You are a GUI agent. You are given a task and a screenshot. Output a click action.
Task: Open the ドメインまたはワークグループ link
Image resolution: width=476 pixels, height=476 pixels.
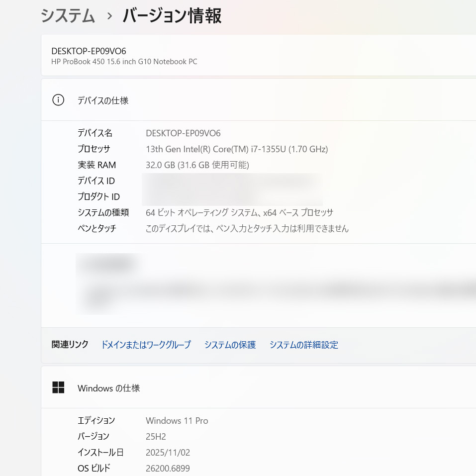click(146, 345)
